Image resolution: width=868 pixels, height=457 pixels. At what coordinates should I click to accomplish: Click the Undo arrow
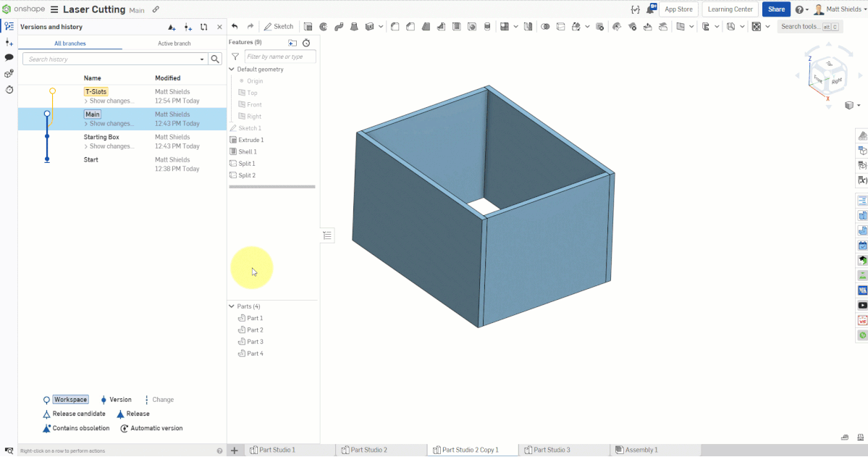click(235, 27)
